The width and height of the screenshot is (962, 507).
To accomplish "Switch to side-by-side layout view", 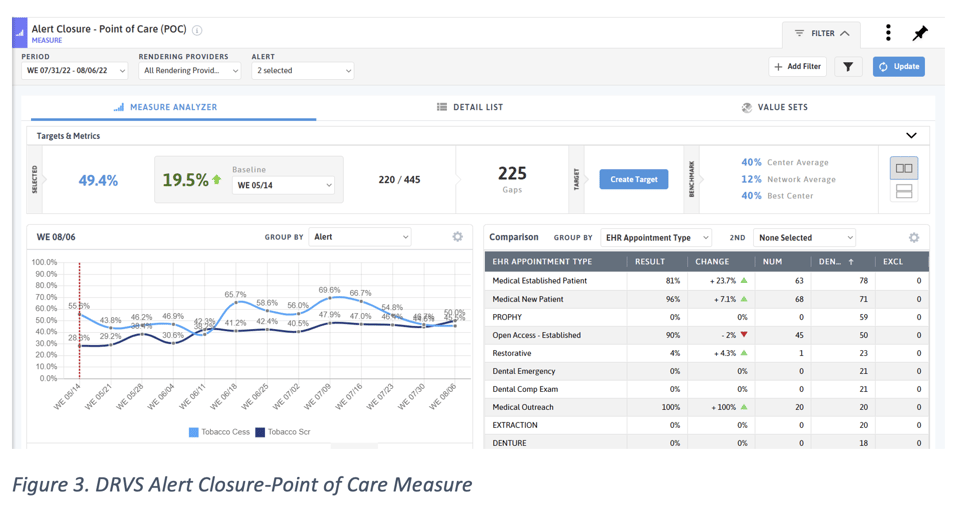I will [904, 168].
